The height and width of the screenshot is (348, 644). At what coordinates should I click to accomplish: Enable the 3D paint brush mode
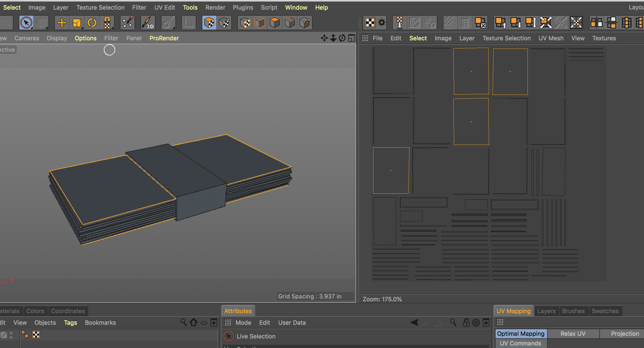[148, 23]
